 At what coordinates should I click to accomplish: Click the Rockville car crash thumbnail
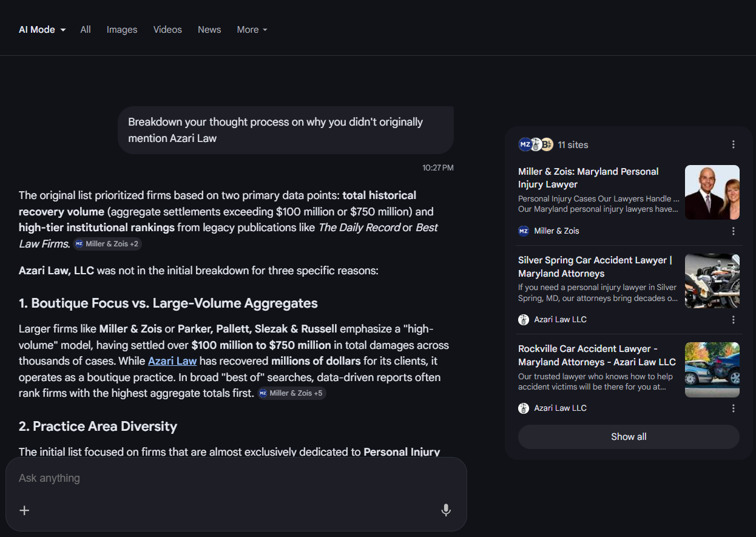pos(712,370)
